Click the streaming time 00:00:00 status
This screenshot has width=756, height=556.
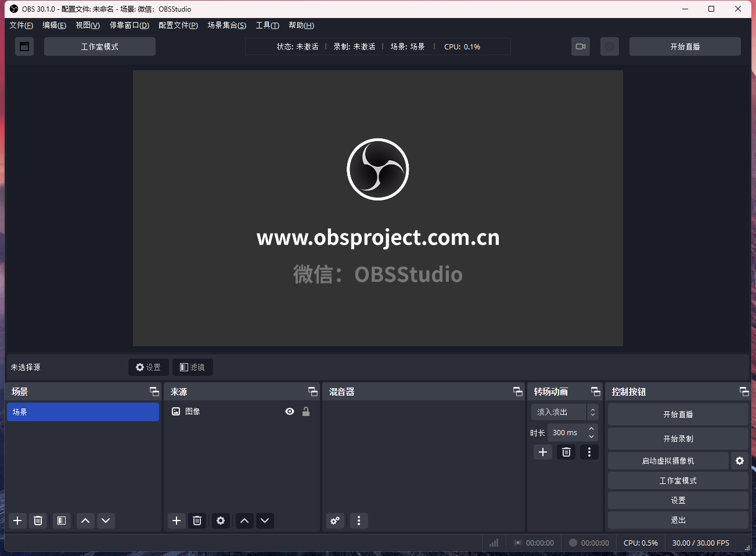(x=539, y=543)
